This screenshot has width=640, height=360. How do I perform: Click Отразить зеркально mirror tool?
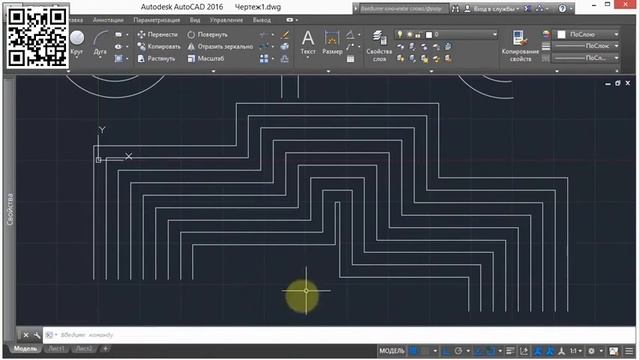pyautogui.click(x=220, y=47)
